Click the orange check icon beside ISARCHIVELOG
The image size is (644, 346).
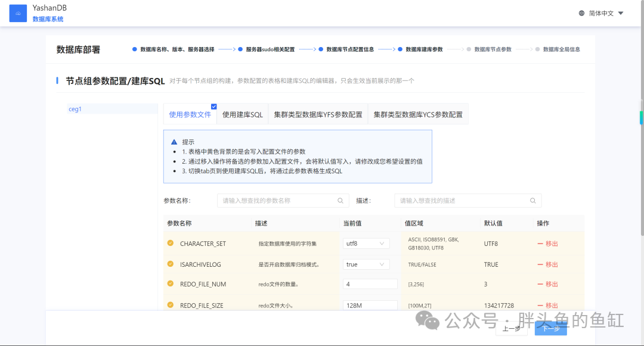tap(171, 264)
